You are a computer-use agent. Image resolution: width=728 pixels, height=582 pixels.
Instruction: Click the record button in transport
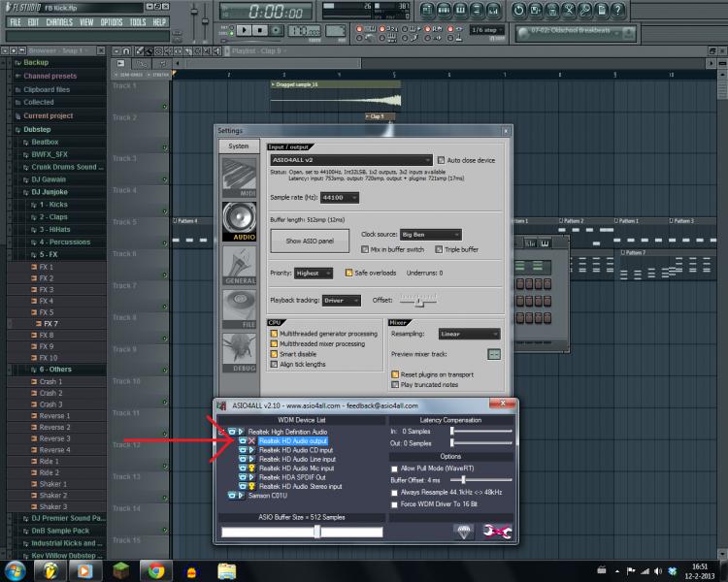(277, 30)
